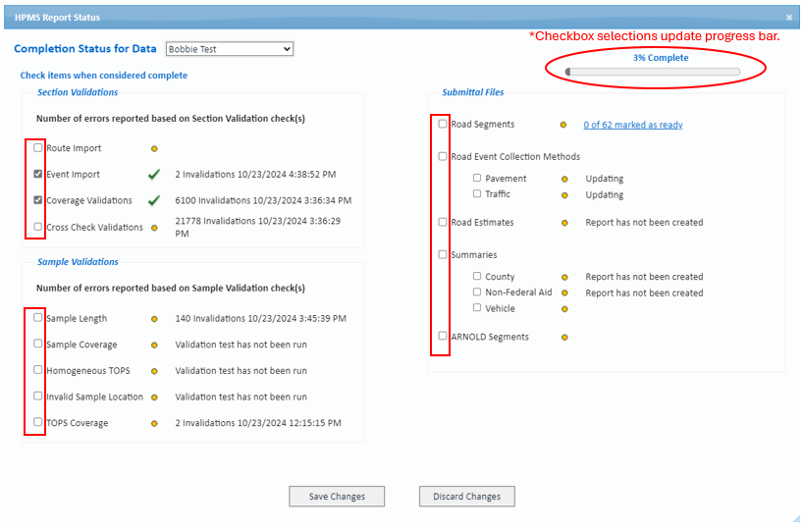Mark the Pavement collection method checkbox
803x532 pixels.
(x=477, y=178)
